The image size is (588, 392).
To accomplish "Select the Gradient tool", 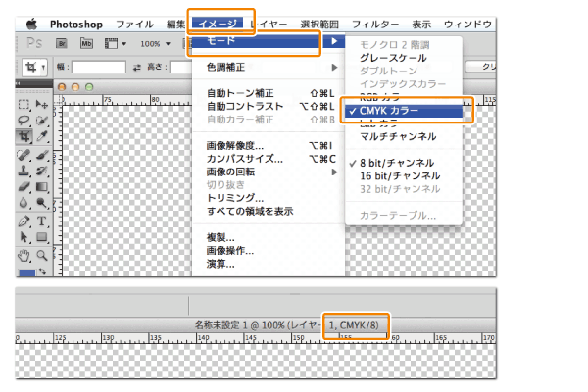I will pyautogui.click(x=41, y=187).
